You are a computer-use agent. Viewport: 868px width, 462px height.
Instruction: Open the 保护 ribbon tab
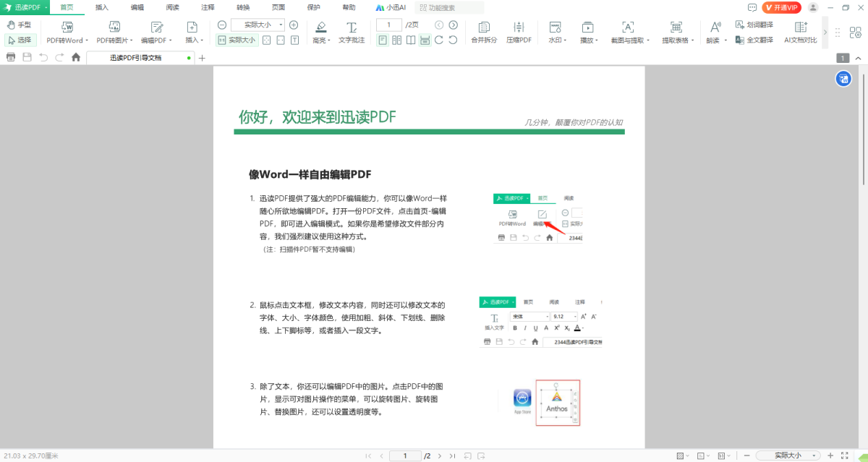click(x=313, y=7)
